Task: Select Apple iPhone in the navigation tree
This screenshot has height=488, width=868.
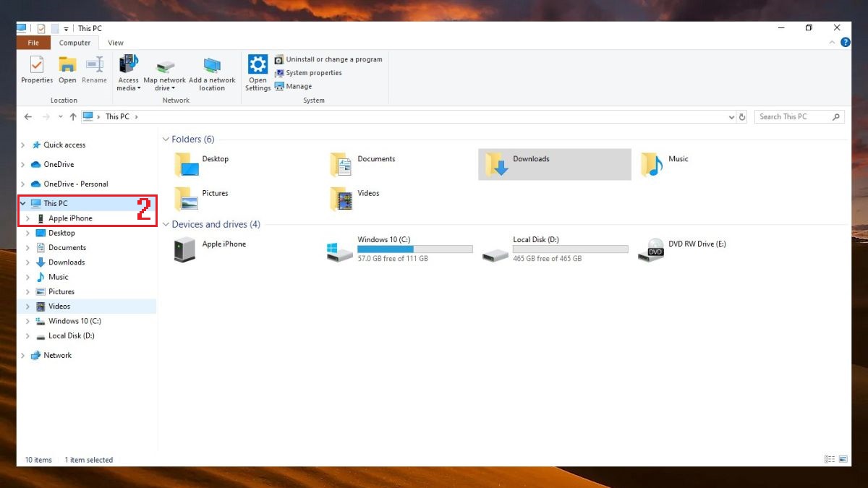Action: [70, 218]
